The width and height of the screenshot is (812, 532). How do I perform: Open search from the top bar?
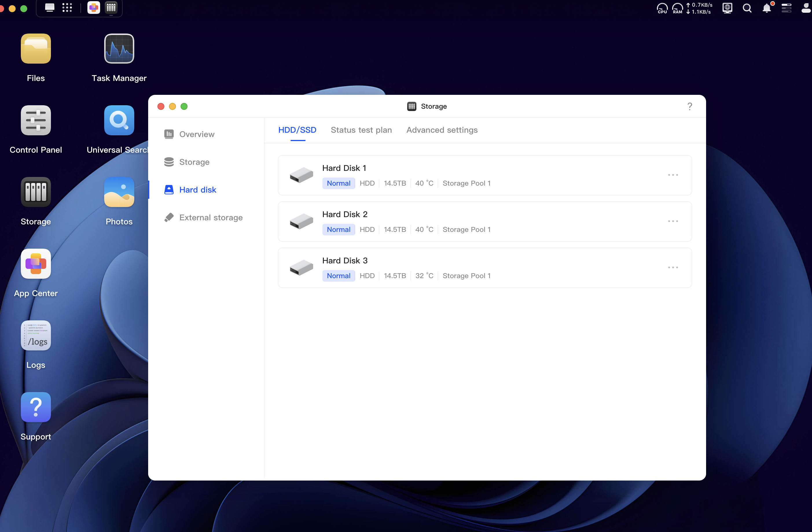point(747,8)
